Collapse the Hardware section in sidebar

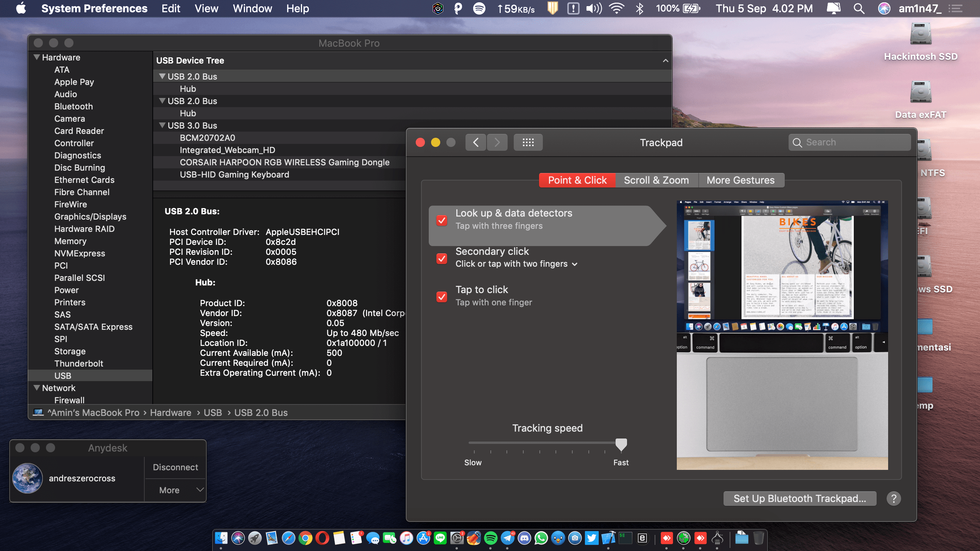pos(37,57)
